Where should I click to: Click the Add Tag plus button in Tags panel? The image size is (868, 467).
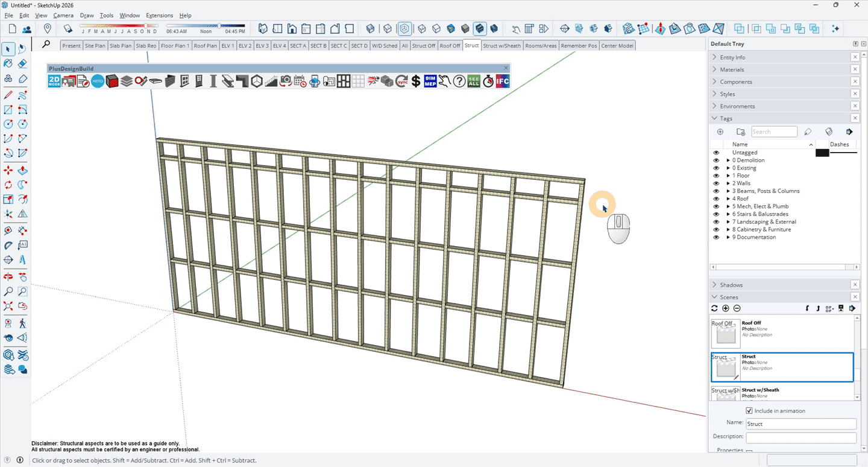point(720,132)
